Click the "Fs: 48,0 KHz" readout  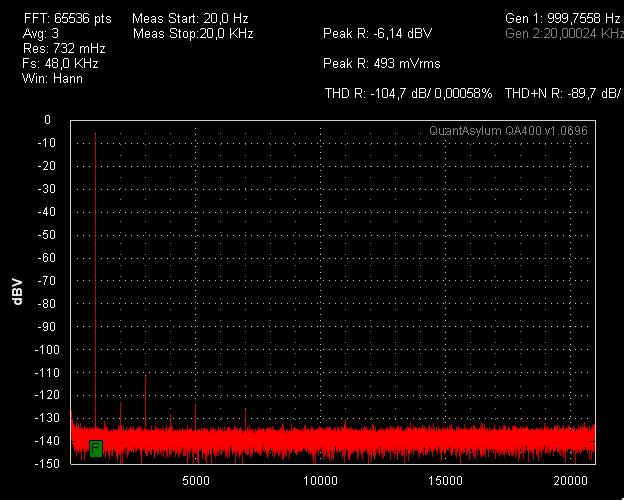pyautogui.click(x=60, y=64)
